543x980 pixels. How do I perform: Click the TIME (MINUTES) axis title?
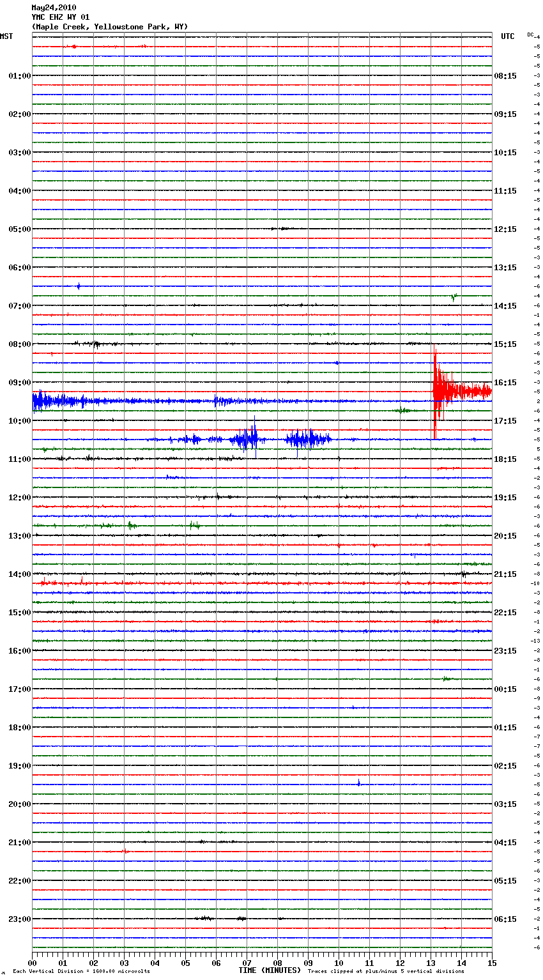coord(270,970)
